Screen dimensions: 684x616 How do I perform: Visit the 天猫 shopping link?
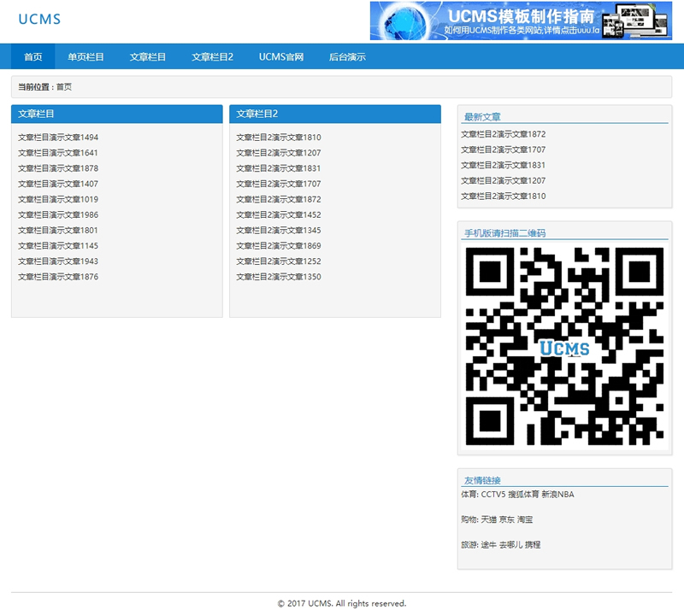click(x=488, y=519)
